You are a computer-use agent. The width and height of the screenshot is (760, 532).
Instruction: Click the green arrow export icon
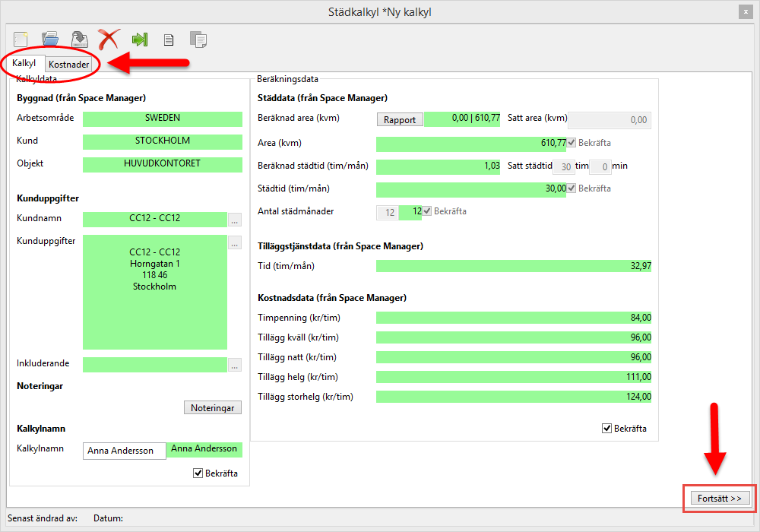point(140,40)
